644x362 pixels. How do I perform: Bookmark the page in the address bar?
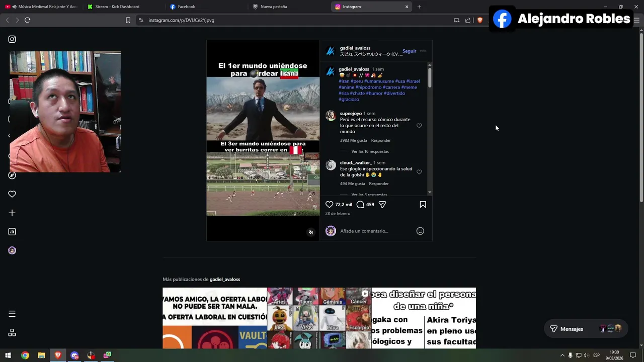point(128,20)
